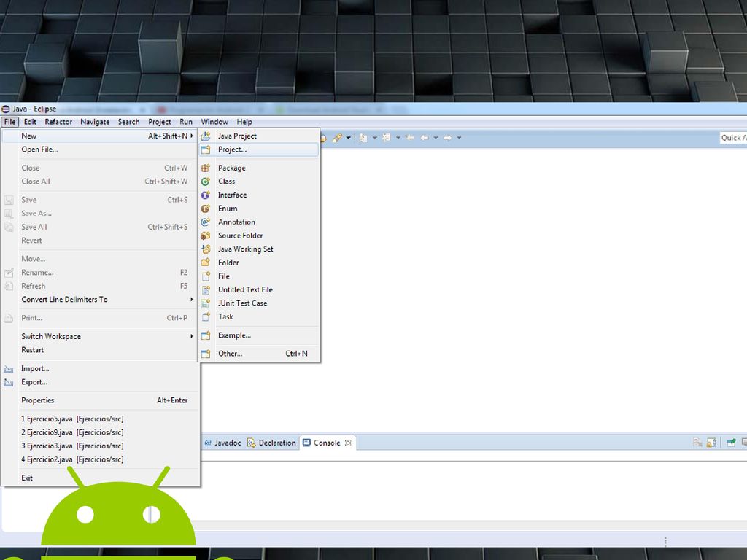
Task: Click the Java Project icon
Action: [x=206, y=136]
